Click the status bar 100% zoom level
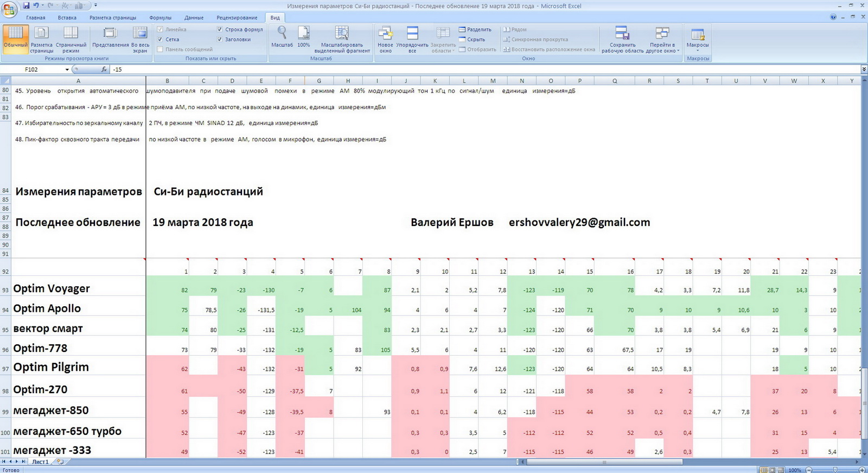 [x=795, y=470]
